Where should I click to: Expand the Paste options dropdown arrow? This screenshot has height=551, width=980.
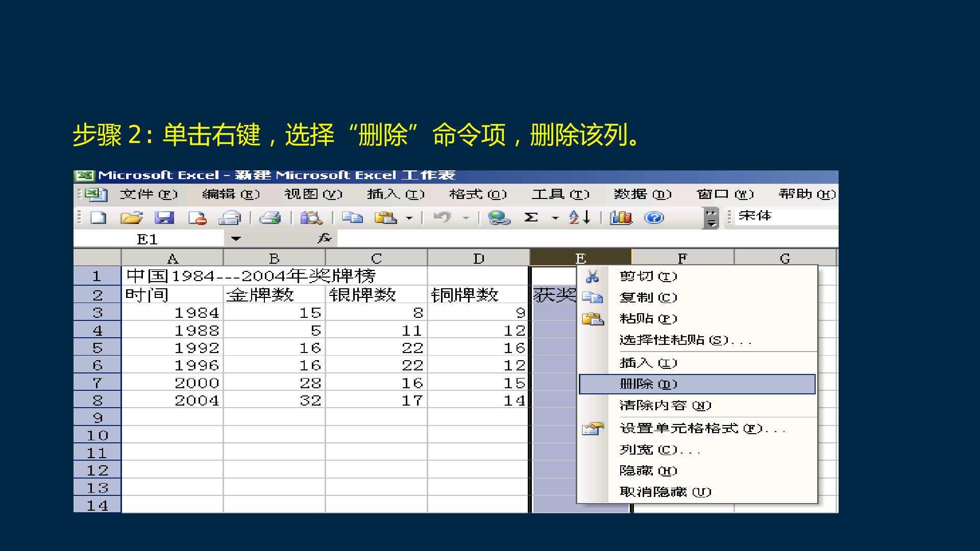click(x=409, y=218)
